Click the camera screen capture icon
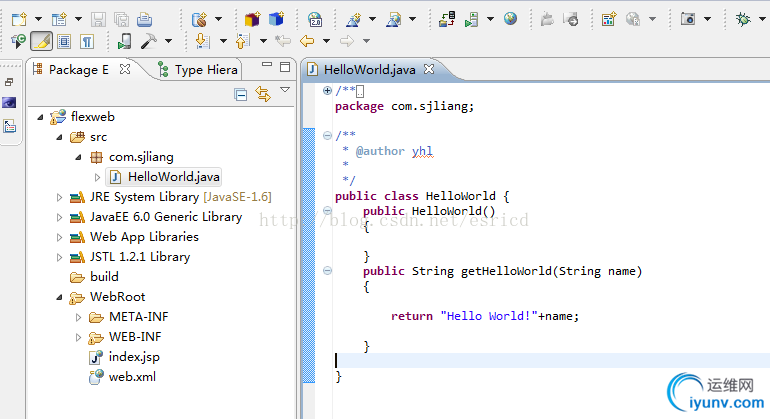 click(688, 19)
